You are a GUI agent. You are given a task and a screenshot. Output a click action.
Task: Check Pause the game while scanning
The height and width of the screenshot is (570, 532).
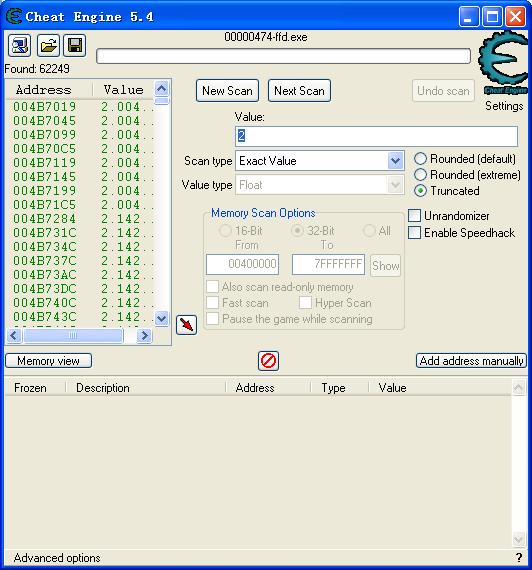click(x=212, y=318)
